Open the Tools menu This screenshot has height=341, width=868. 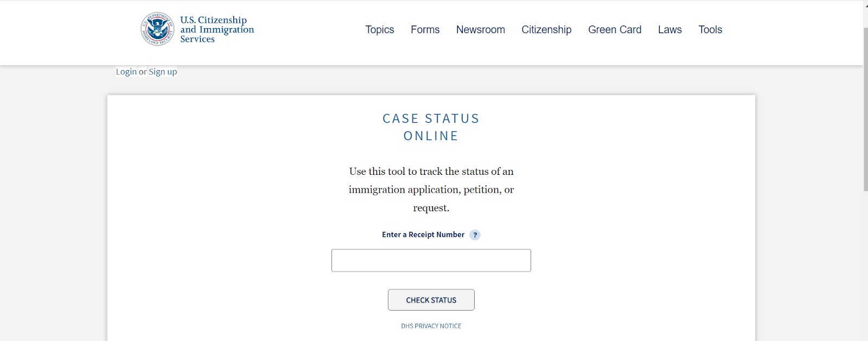click(x=710, y=30)
